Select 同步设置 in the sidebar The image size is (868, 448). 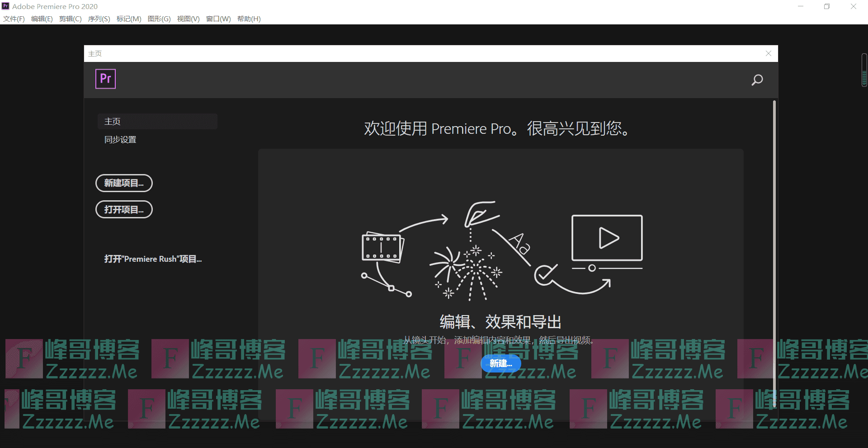pos(120,140)
